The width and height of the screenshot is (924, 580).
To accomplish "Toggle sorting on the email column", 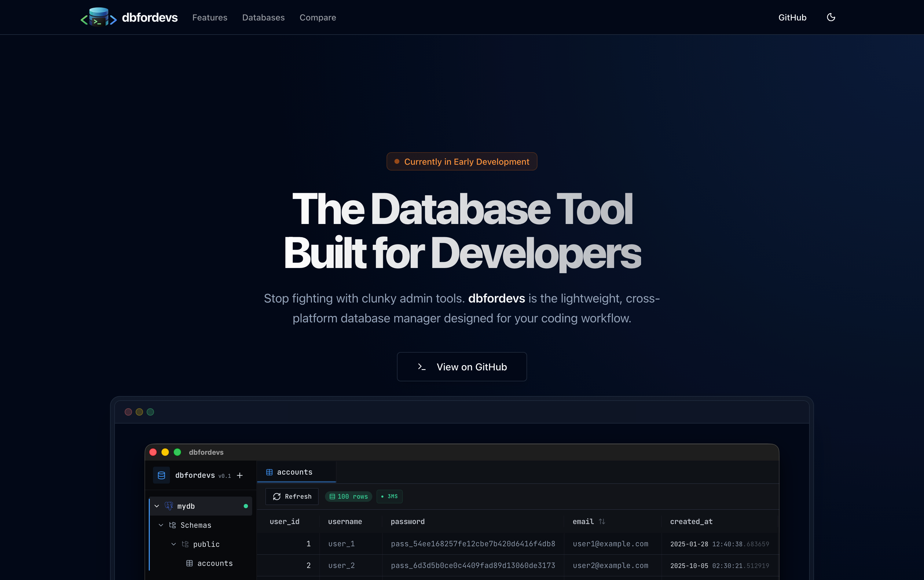I will 602,521.
